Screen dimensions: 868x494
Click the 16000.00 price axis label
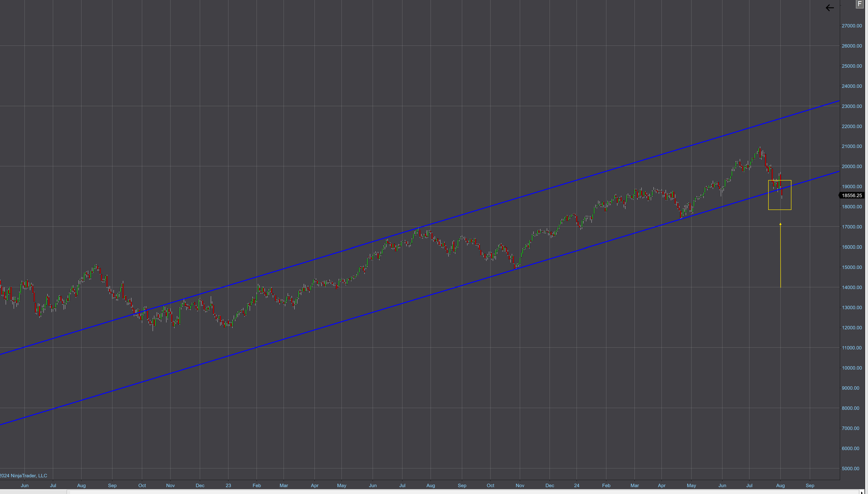pos(852,247)
